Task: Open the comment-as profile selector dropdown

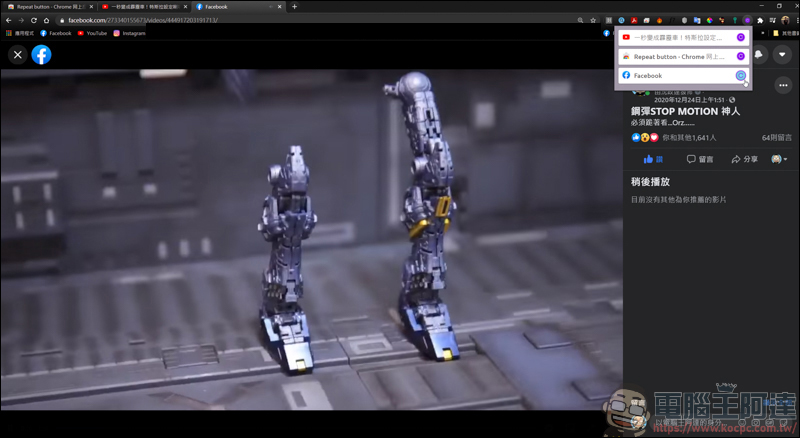Action: pos(779,159)
